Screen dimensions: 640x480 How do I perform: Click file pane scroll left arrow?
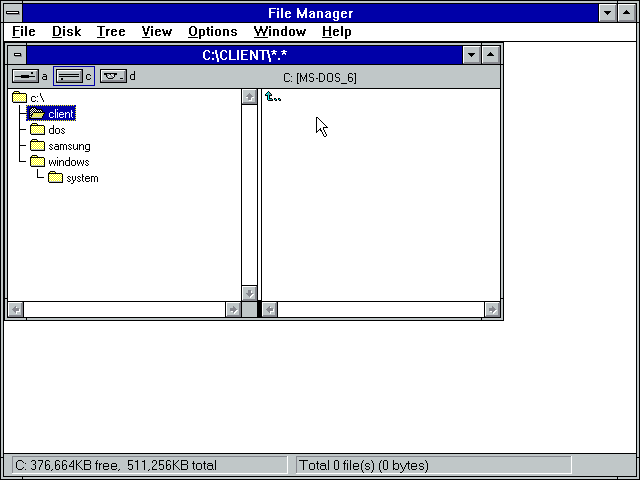[x=269, y=309]
